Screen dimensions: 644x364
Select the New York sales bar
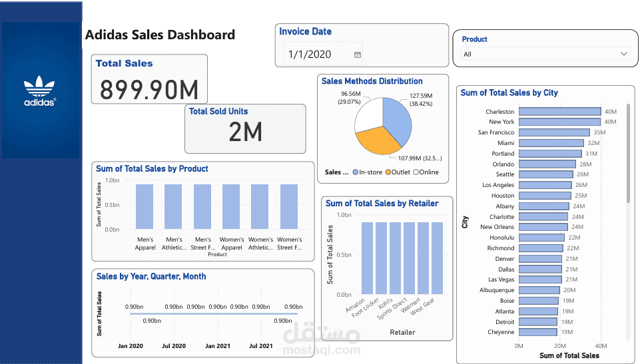click(559, 122)
